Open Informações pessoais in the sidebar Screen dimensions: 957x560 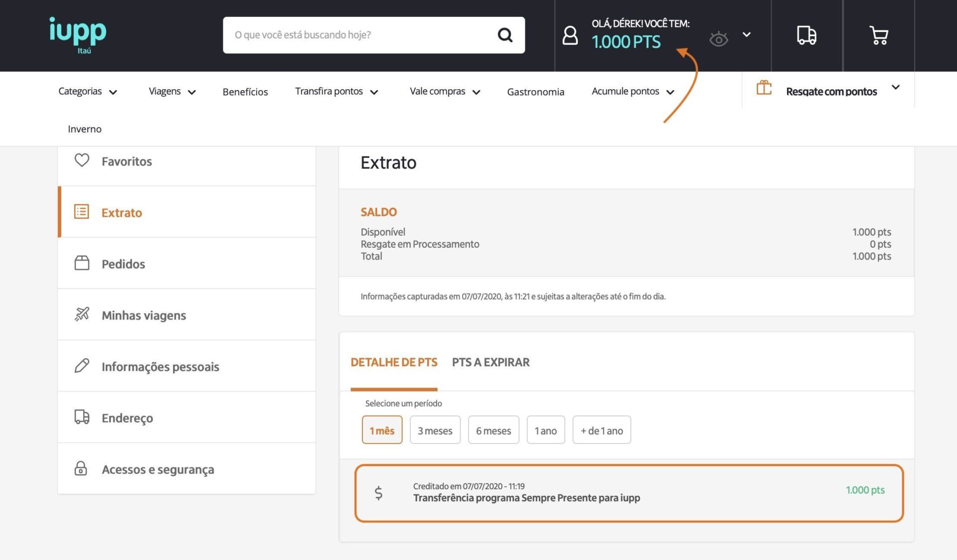click(186, 366)
